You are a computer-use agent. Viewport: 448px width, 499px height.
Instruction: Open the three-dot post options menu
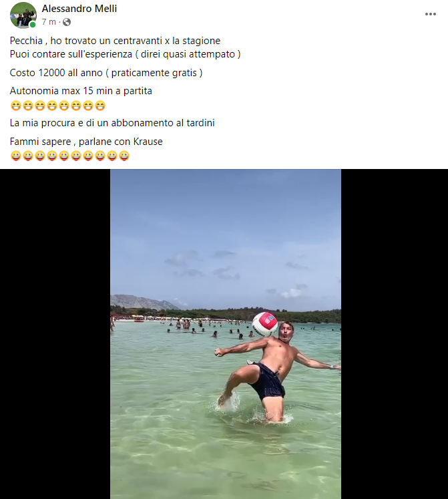(431, 14)
